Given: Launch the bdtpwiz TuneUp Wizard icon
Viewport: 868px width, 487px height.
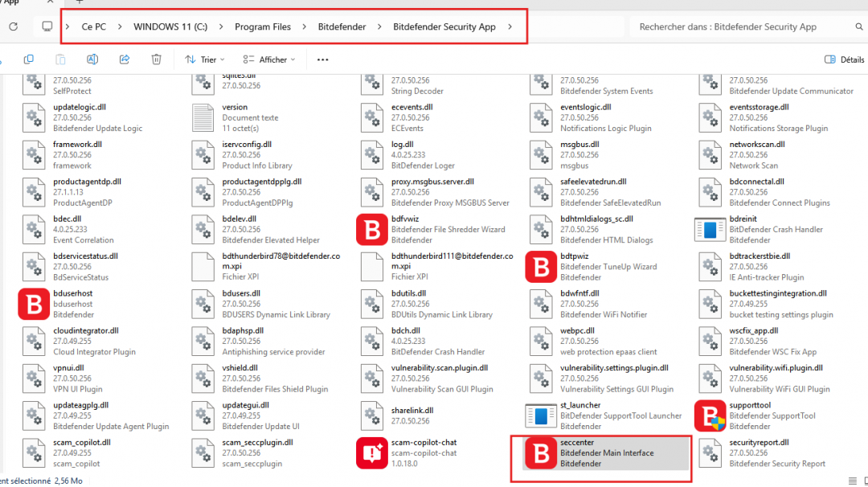Looking at the screenshot, I should point(541,267).
